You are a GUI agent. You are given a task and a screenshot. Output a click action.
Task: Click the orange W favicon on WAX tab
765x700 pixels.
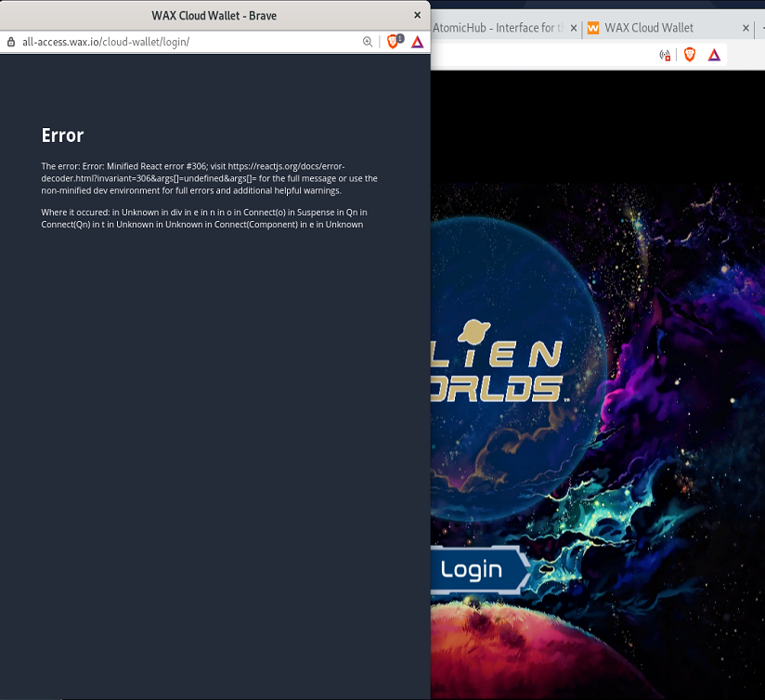pos(593,28)
